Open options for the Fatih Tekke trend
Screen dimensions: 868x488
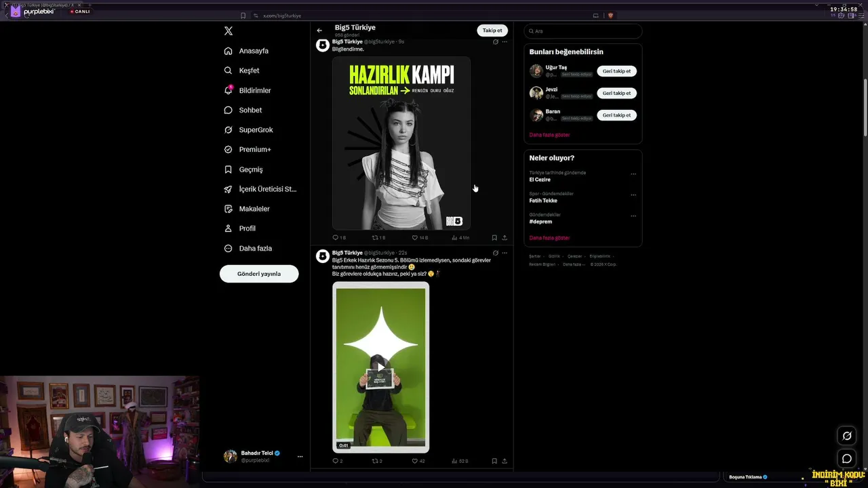click(633, 195)
